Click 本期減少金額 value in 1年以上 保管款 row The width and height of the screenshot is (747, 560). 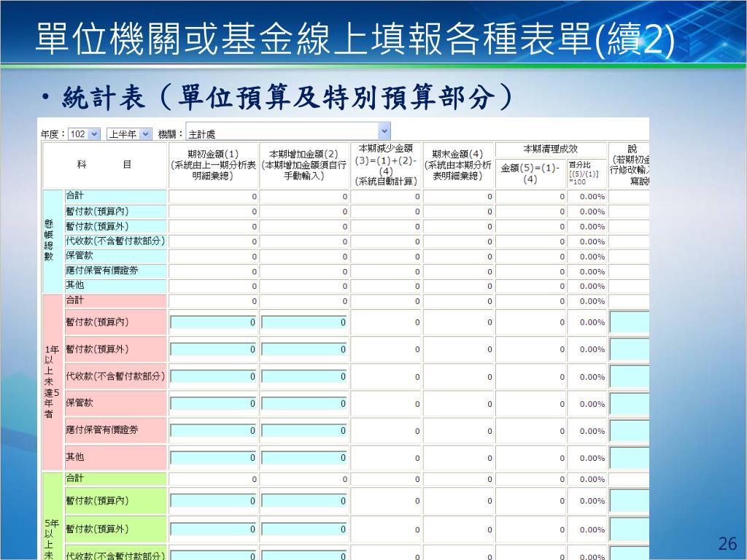(x=417, y=404)
